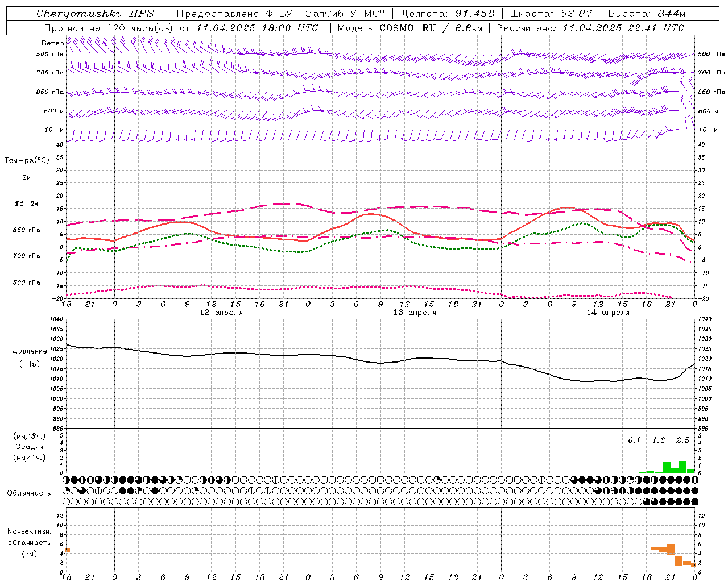Click the model label "COSMO-RU / 6.6км"
This screenshot has width=728, height=582.
click(431, 28)
